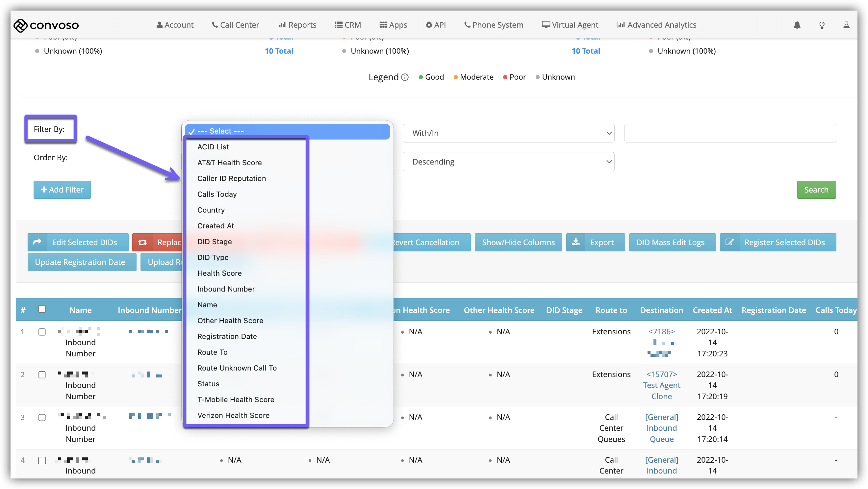Toggle the select-all checkbox in table header

[x=42, y=309]
